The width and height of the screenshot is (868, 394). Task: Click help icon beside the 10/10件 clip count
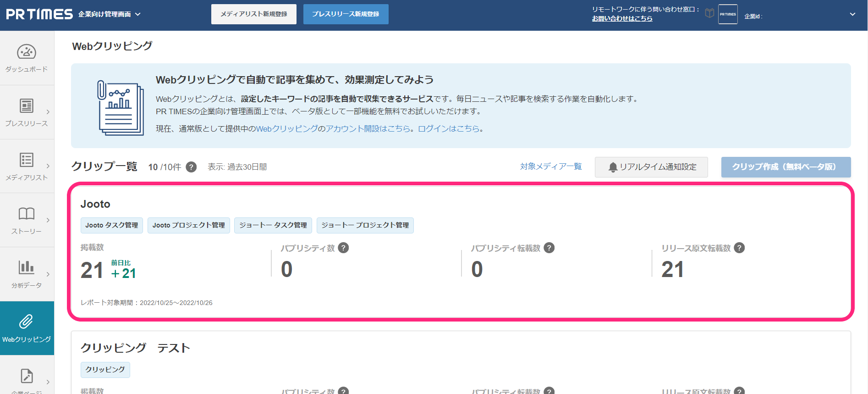(191, 167)
